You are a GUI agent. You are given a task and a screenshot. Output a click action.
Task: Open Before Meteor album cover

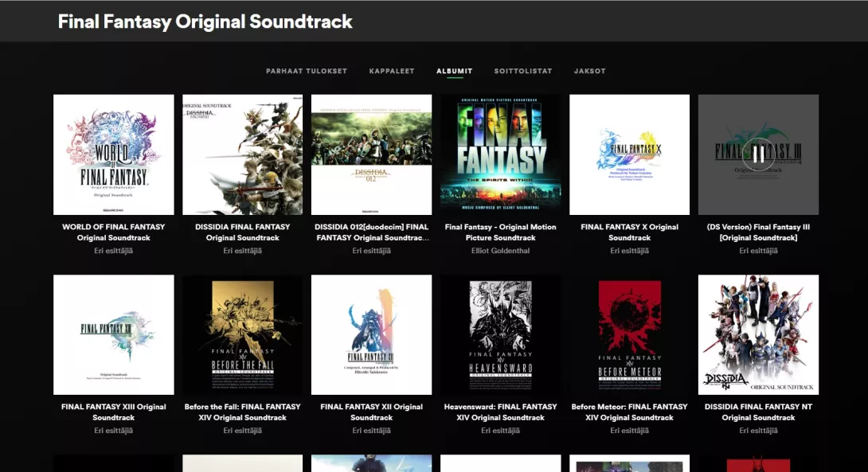(x=629, y=335)
